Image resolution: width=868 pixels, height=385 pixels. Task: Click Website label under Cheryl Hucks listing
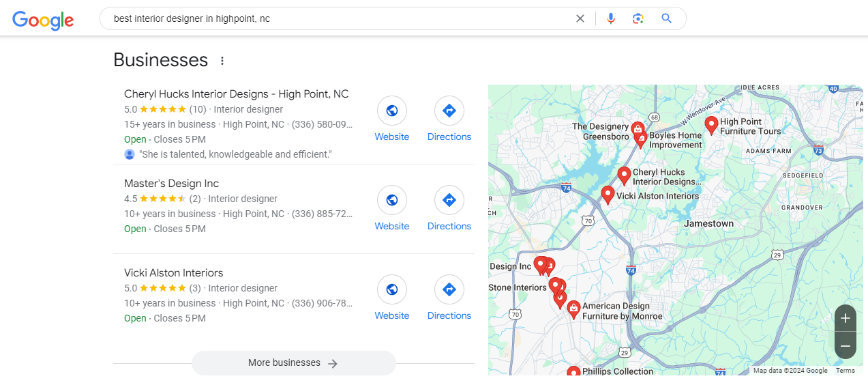tap(392, 137)
